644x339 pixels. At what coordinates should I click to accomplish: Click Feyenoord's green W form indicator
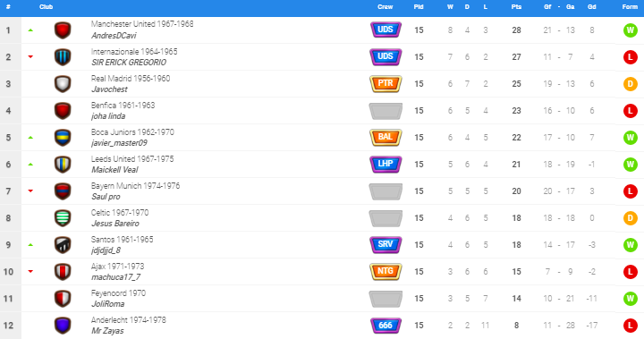pyautogui.click(x=630, y=299)
